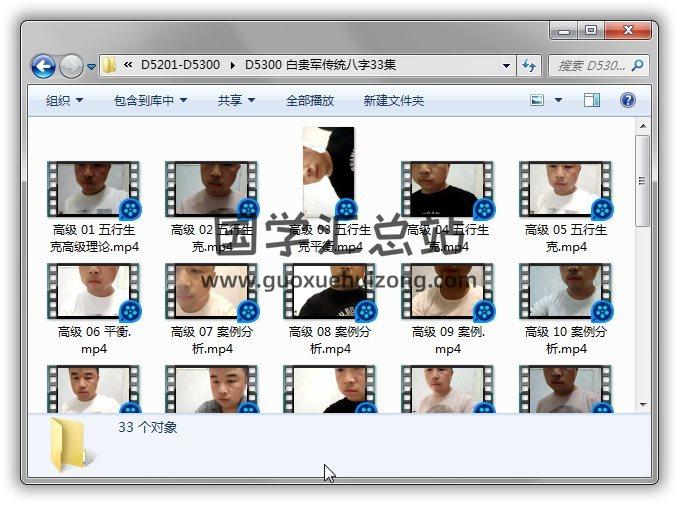Open the address bar history dropdown
Image resolution: width=679 pixels, height=505 pixels.
click(506, 66)
